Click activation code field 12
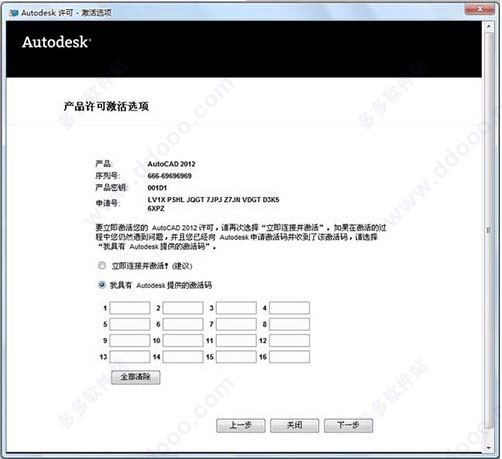Viewport: 502px width, 459px height. point(289,340)
